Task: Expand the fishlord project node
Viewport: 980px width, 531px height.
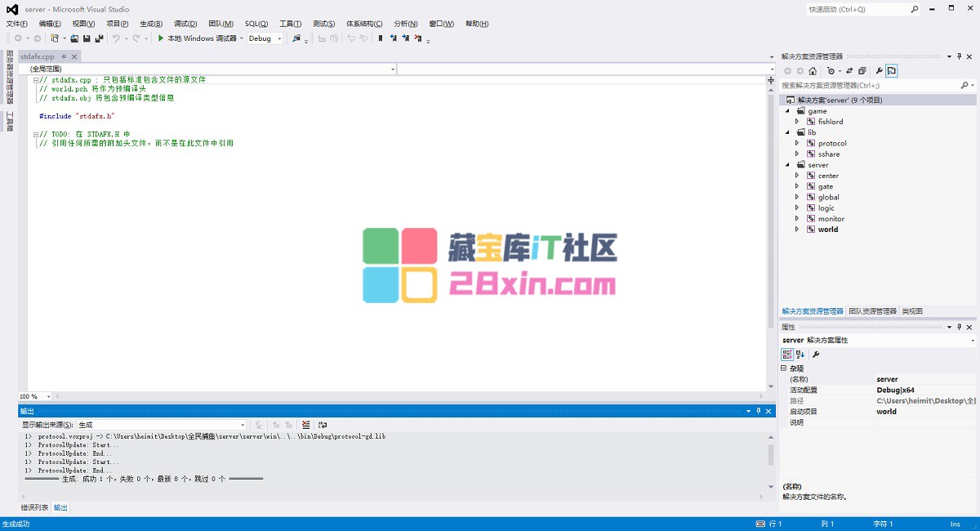Action: click(x=798, y=122)
